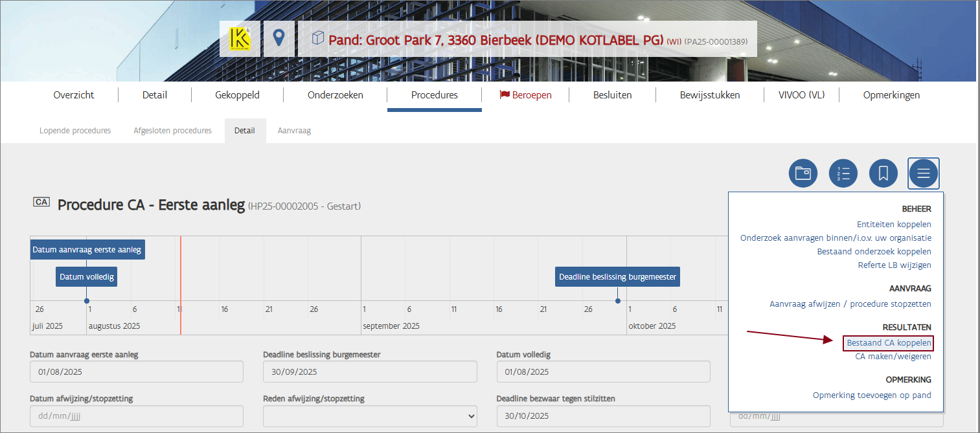Click the map location pin icon
Screen dimensions: 980x433
pos(279,39)
